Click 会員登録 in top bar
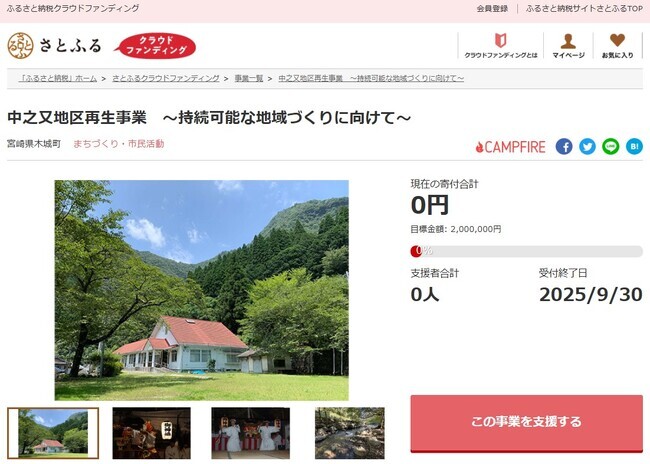The image size is (650, 464). pos(492,8)
